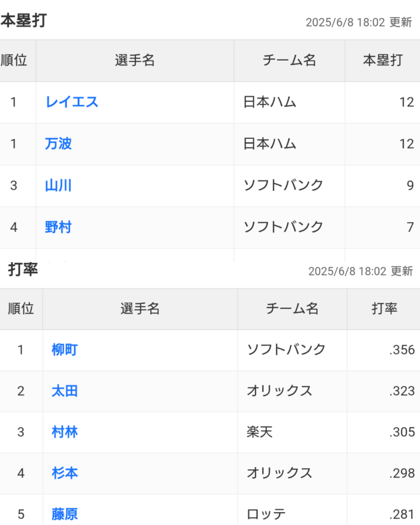The width and height of the screenshot is (420, 525).
Task: Open player link 太田
Action: [64, 391]
